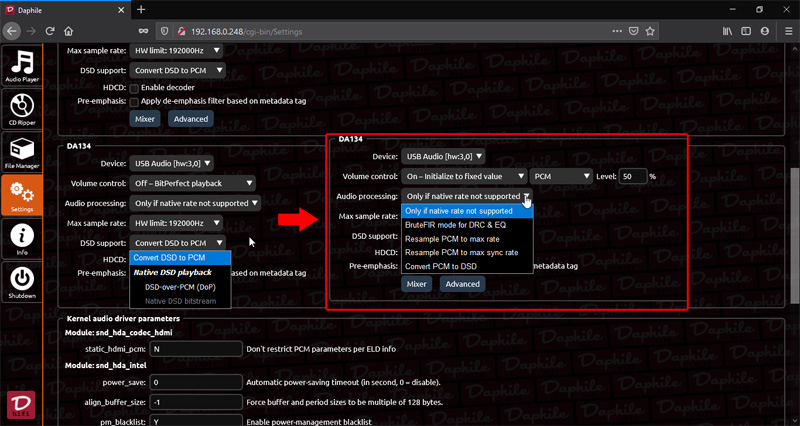The height and width of the screenshot is (426, 800).
Task: Tick Apply de-emphasis filter checkbox
Action: (x=134, y=102)
